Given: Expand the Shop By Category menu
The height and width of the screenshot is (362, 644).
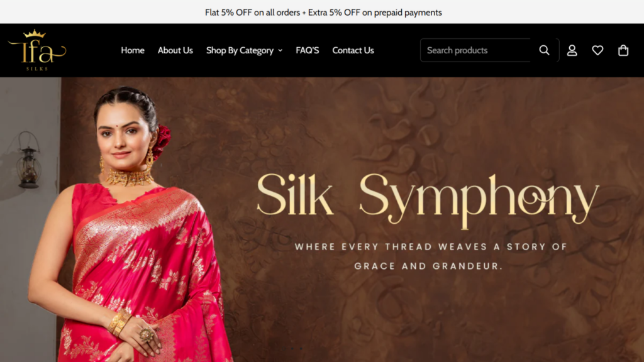Looking at the screenshot, I should pyautogui.click(x=244, y=50).
